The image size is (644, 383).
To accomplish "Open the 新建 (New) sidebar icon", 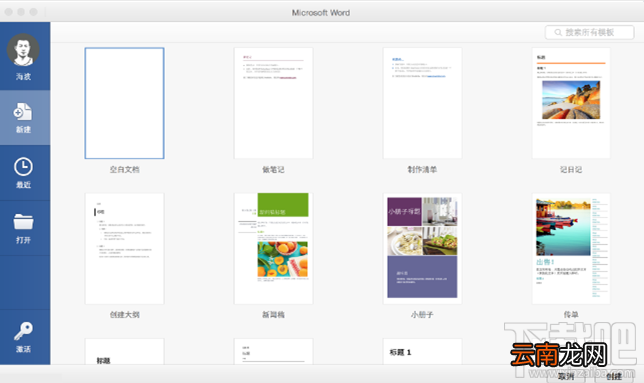I will coord(23,112).
